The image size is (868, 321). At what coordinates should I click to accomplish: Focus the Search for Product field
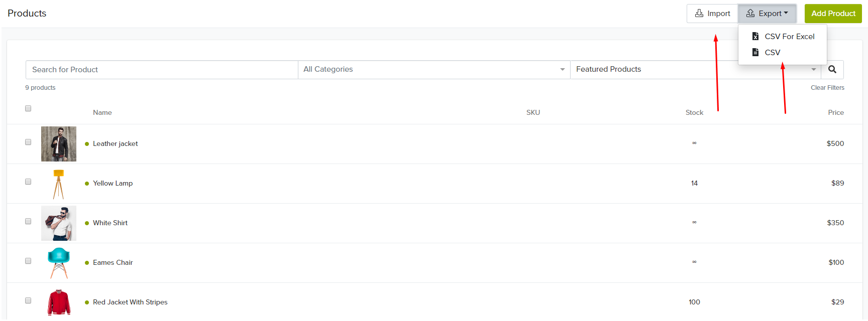pyautogui.click(x=162, y=70)
